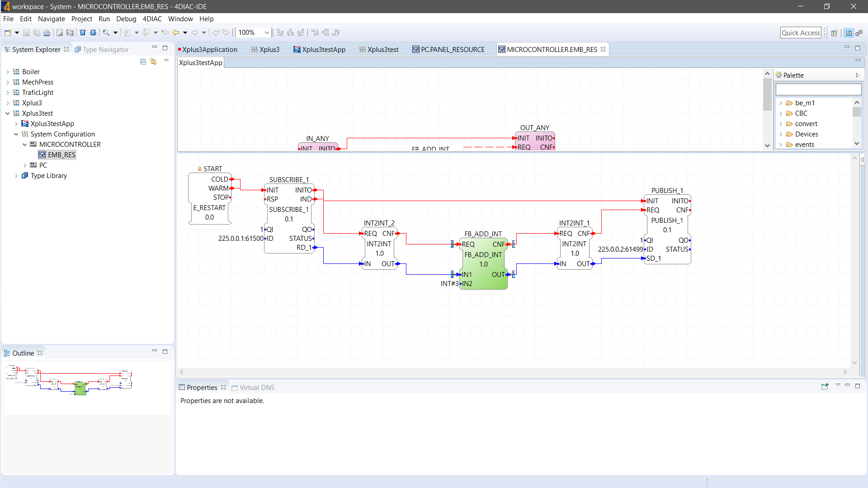Click the first alignment icon after zoom box
Screen dimensions: 868x488
[280, 33]
